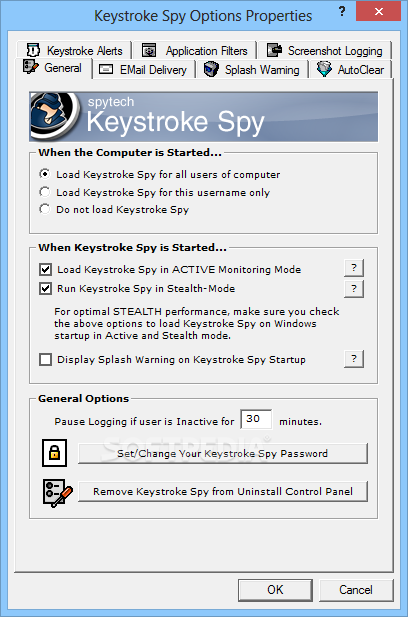Click the title bar help question mark
The height and width of the screenshot is (617, 408).
342,11
